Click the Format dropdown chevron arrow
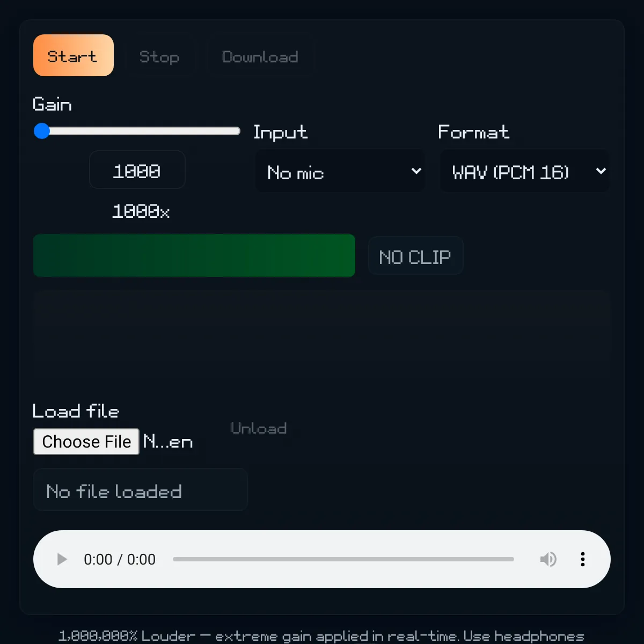 click(601, 171)
